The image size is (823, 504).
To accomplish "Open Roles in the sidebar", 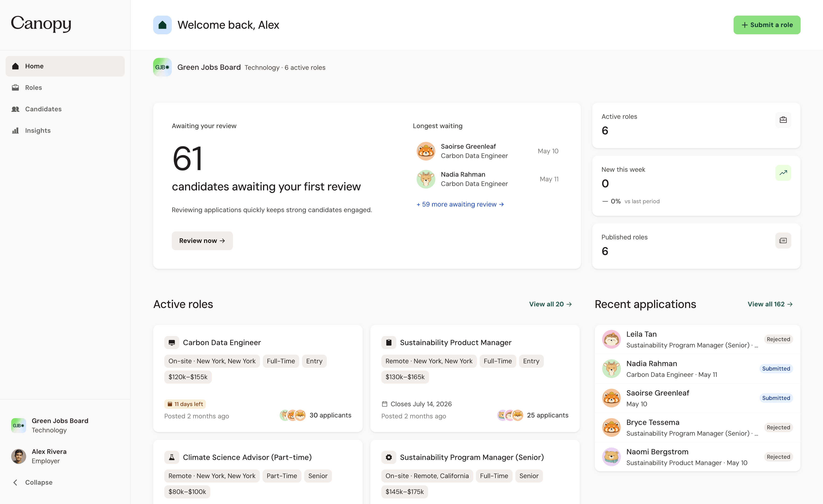I will [x=65, y=87].
